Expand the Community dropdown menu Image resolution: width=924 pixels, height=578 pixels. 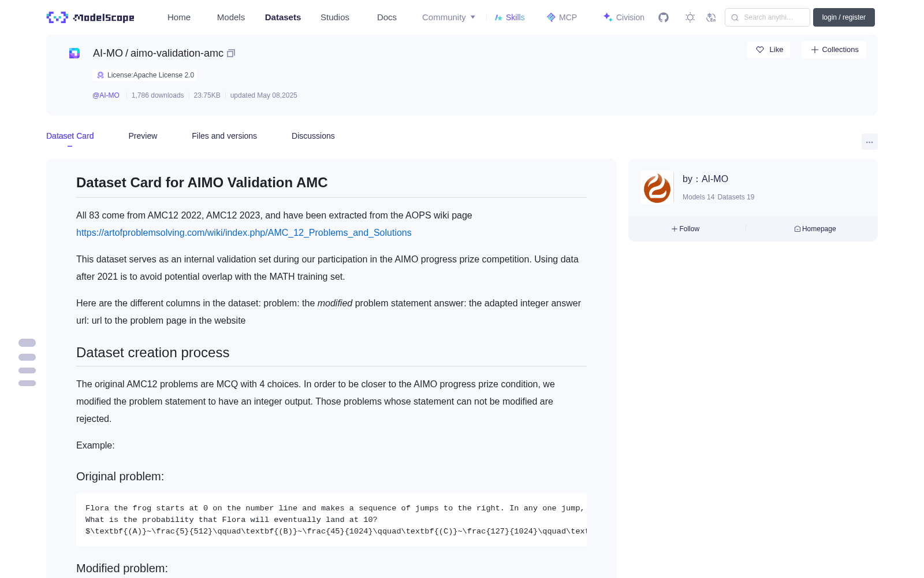point(449,17)
